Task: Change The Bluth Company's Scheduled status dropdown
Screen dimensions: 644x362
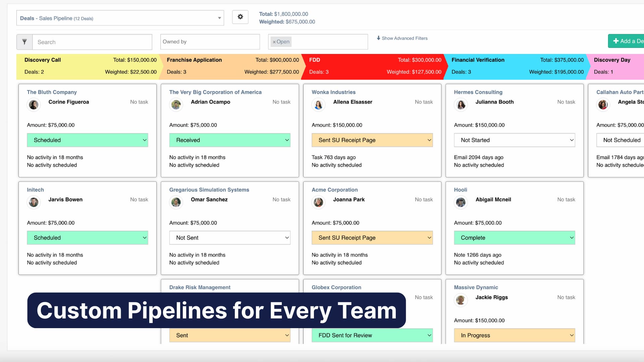Action: pos(87,140)
